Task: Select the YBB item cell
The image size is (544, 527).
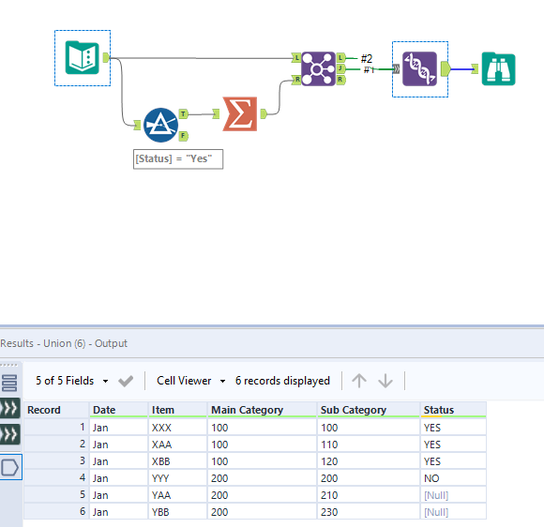Action: pyautogui.click(x=178, y=512)
